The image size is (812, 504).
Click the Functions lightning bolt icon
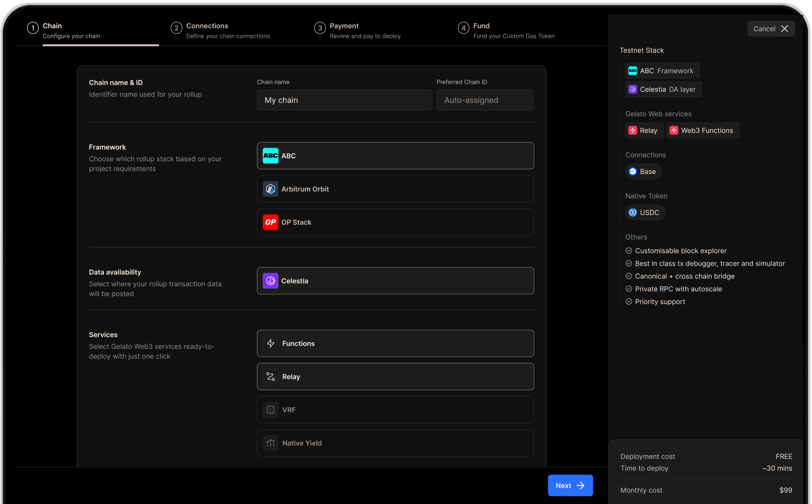coord(270,344)
